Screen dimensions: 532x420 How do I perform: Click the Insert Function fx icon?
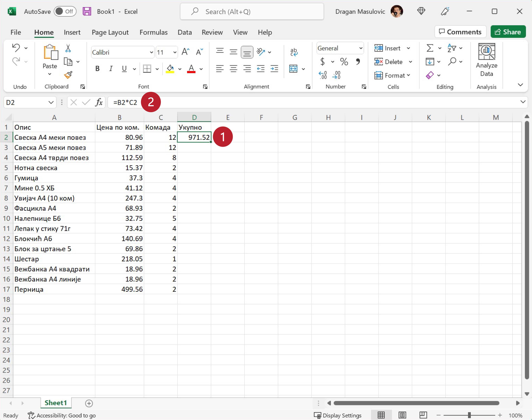pos(99,102)
